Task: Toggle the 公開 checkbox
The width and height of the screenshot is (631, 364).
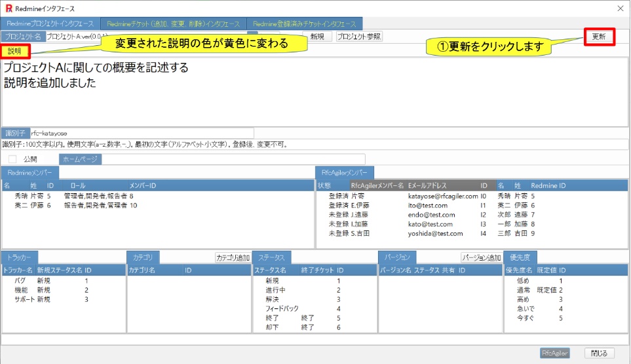Action: tap(12, 159)
